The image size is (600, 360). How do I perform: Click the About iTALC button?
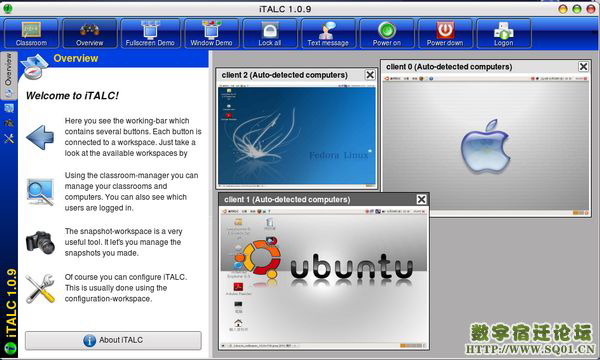click(x=113, y=340)
